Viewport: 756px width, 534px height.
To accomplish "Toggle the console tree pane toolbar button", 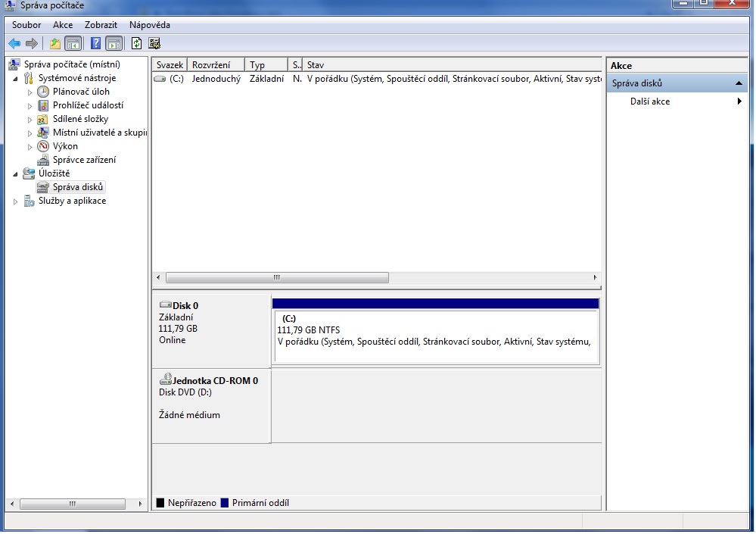I will click(x=73, y=43).
